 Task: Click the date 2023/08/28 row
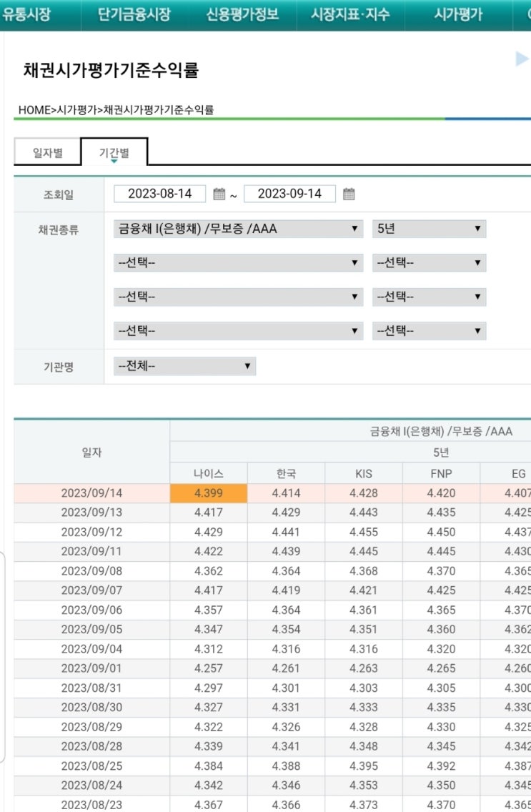coord(91,746)
